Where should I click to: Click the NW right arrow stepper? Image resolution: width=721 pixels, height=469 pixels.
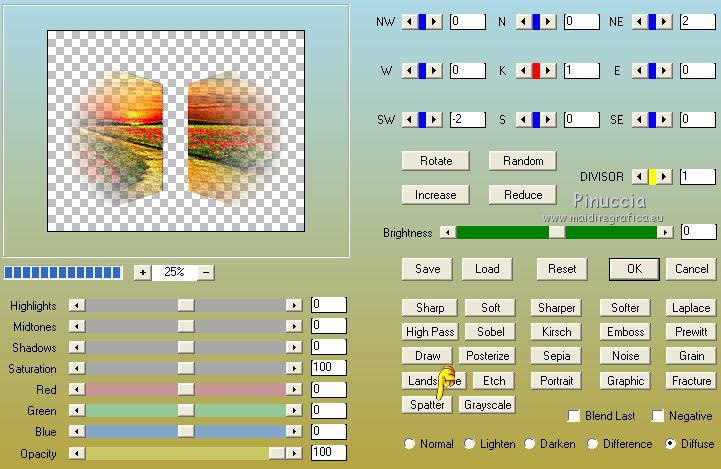click(434, 22)
